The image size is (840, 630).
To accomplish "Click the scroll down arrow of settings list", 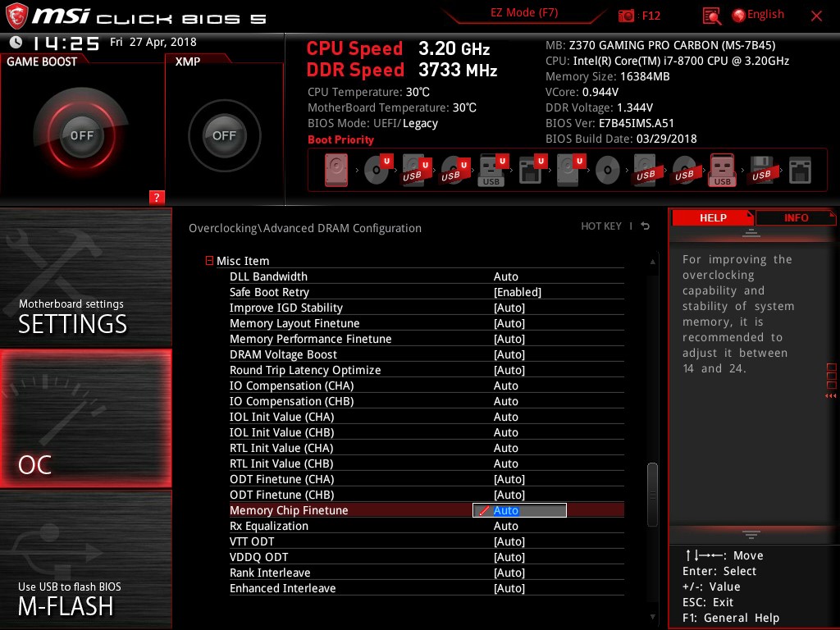I will (652, 617).
